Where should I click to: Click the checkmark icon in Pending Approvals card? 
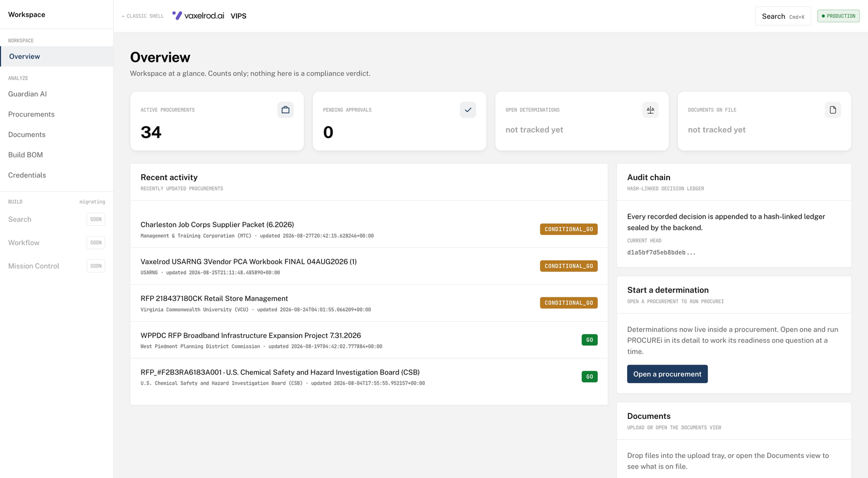(468, 110)
